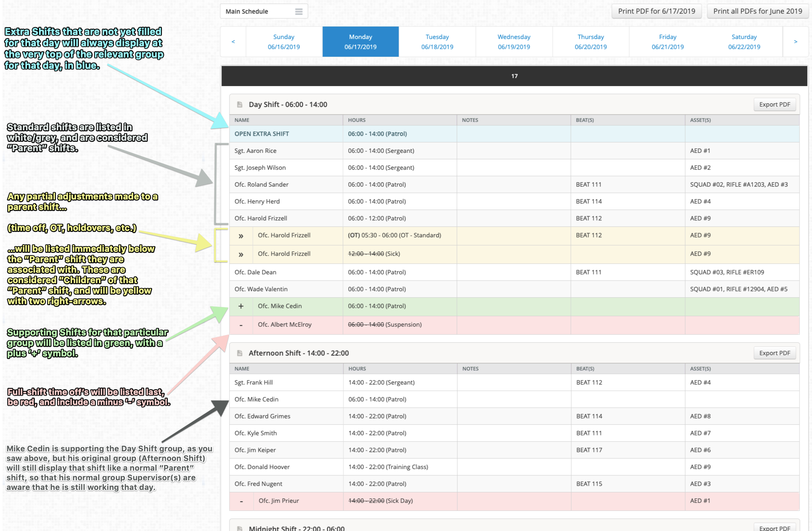Click the Day Shift document icon
Screen dimensions: 812x531
click(x=240, y=105)
